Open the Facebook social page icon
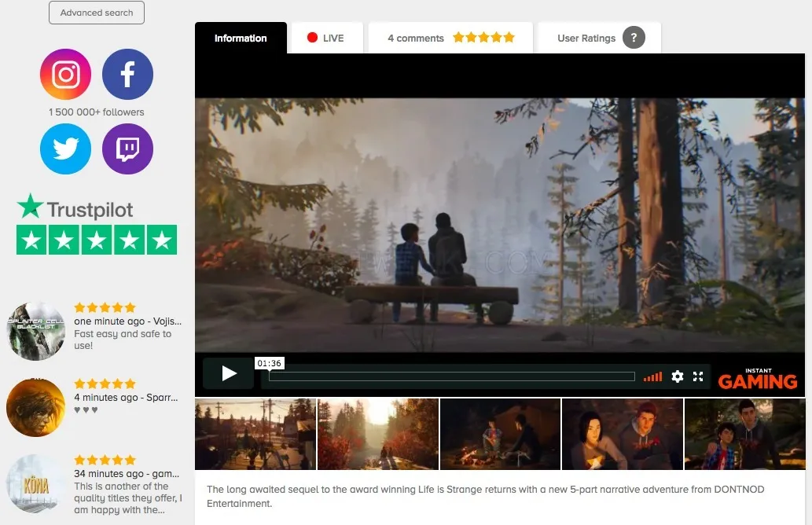This screenshot has height=525, width=812. (x=127, y=74)
